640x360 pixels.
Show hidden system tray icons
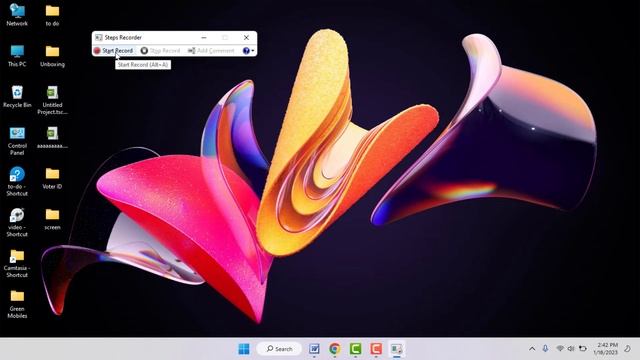[x=532, y=349]
